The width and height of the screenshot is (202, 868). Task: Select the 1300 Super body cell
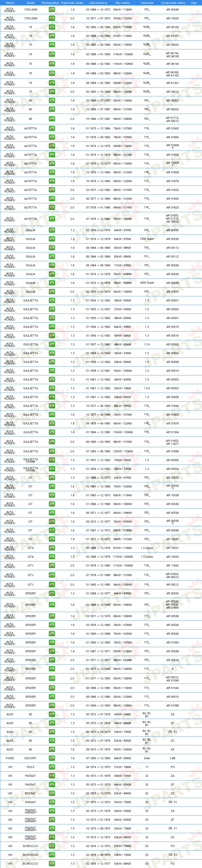[147, 239]
